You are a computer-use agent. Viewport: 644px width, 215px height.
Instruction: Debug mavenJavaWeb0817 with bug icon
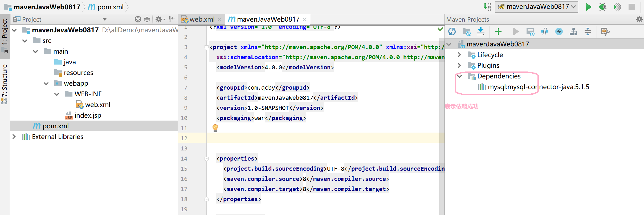(603, 7)
